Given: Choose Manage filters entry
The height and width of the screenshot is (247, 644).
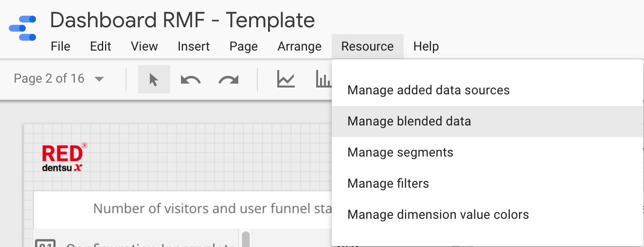Looking at the screenshot, I should [388, 184].
